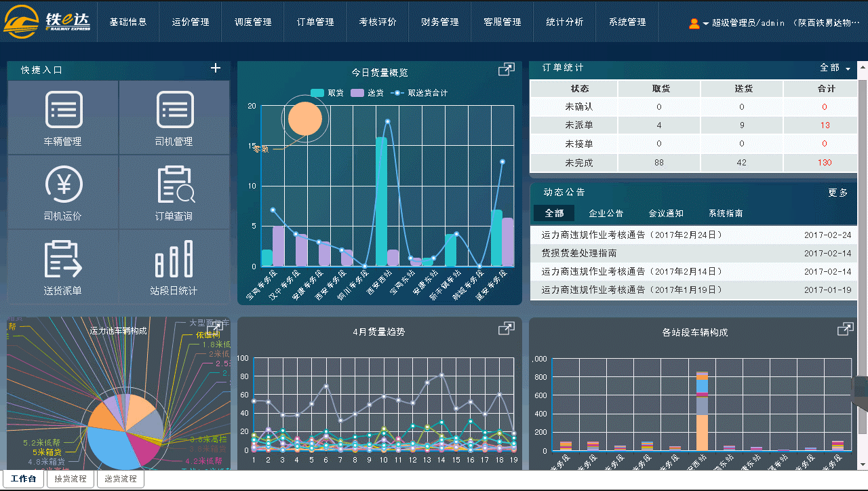Click the 司机运价 yen icon
This screenshot has width=868, height=491.
pos(63,184)
